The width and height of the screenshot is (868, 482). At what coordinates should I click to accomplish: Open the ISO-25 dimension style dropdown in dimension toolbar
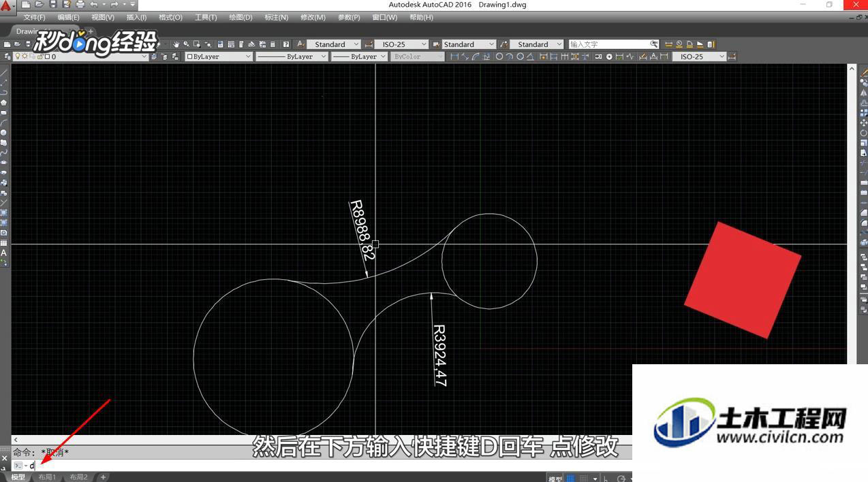700,57
